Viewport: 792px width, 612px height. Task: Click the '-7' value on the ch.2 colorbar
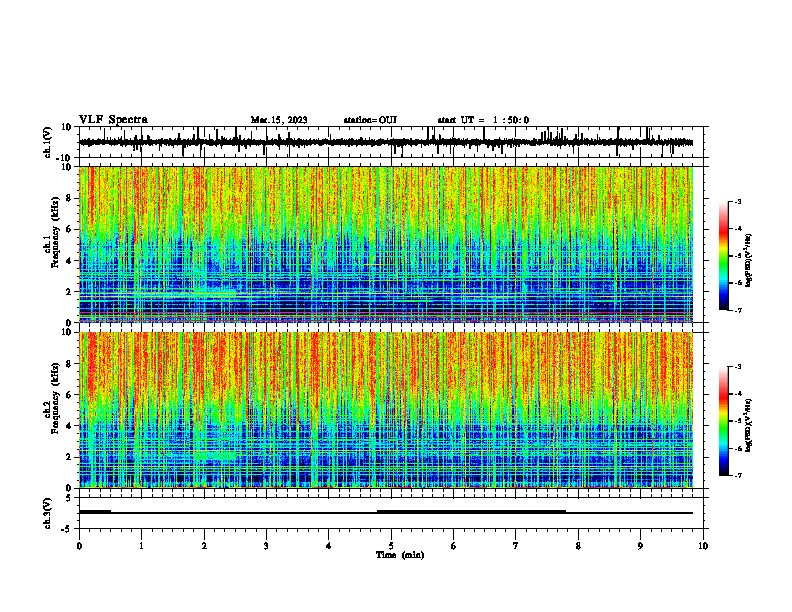click(x=737, y=475)
